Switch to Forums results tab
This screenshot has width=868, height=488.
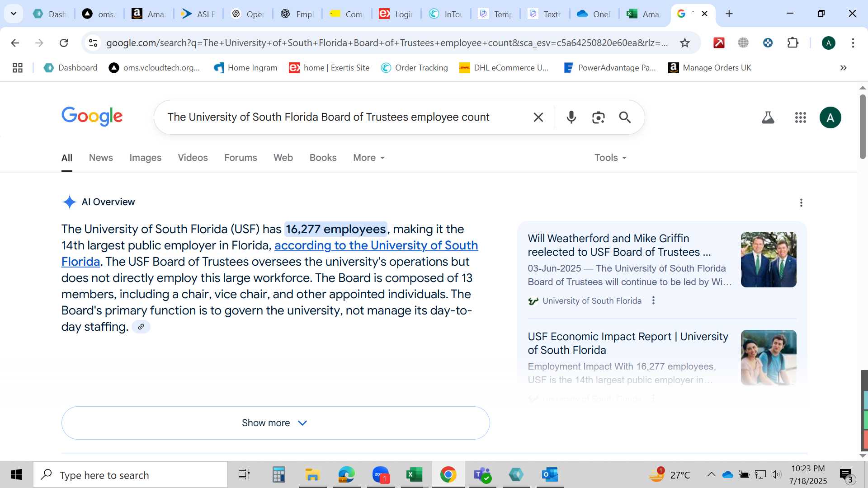[241, 158]
